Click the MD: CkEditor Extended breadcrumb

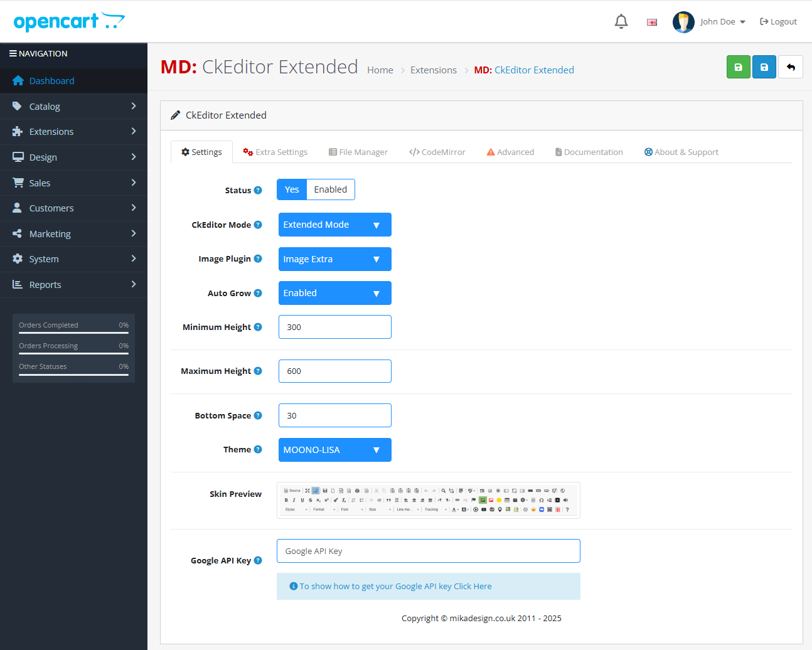(x=524, y=70)
